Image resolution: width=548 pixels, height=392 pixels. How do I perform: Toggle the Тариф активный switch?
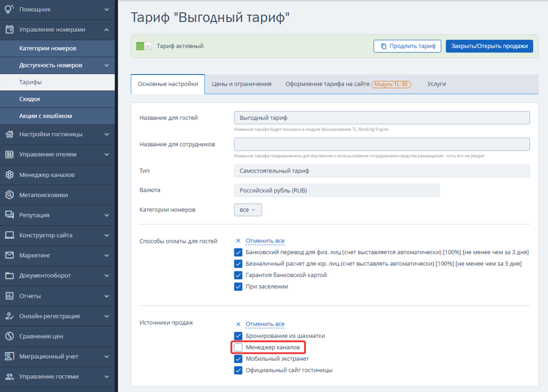pyautogui.click(x=143, y=46)
